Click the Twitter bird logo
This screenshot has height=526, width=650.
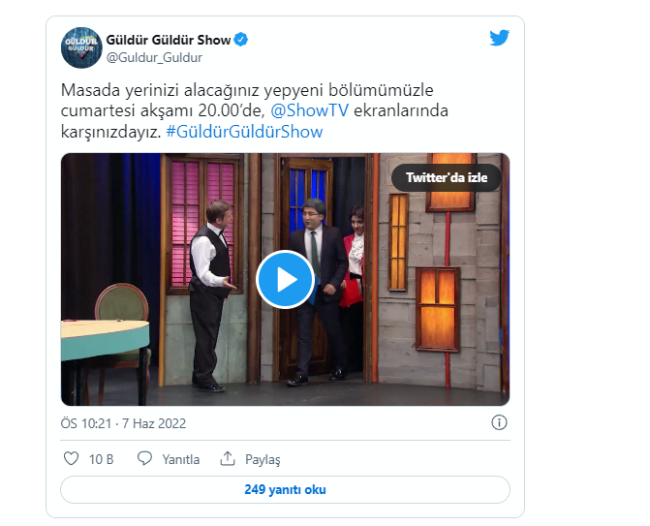(499, 38)
